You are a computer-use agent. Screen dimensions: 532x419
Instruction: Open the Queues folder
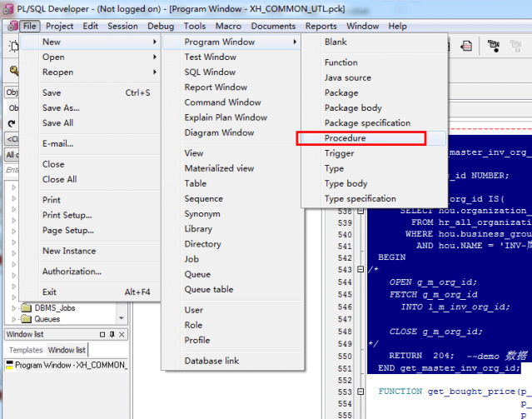[x=40, y=319]
